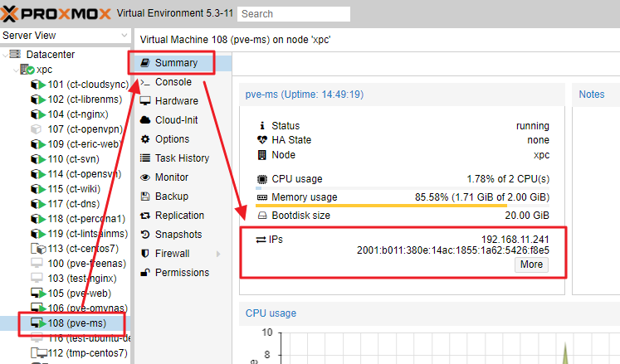This screenshot has width=620, height=364.
Task: Click stopped VM icon for 103 (test-nginx)
Action: point(37,279)
